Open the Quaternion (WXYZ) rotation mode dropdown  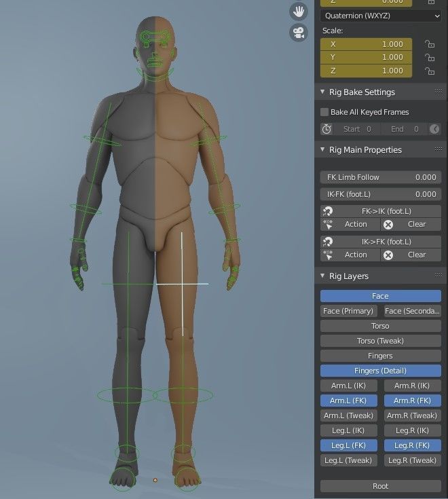pyautogui.click(x=381, y=16)
